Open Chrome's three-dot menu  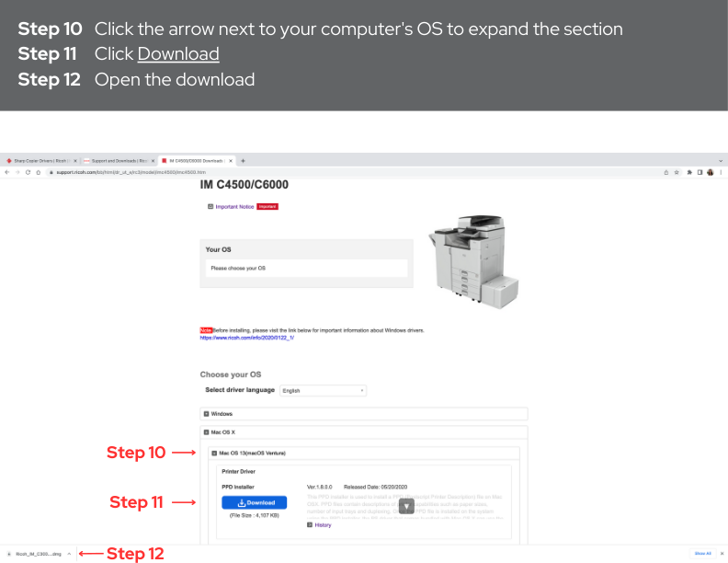coord(721,172)
